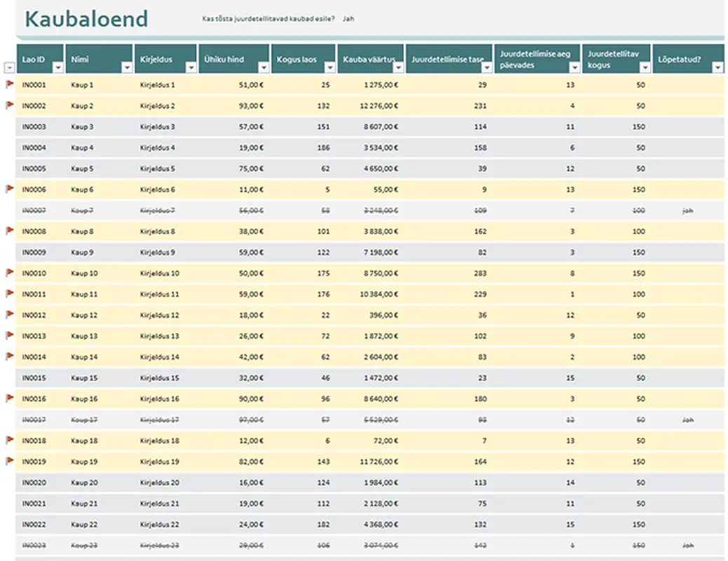Screen dimensions: 728x561
Task: Click the flag marker beside IN0010
Action: (x=10, y=273)
